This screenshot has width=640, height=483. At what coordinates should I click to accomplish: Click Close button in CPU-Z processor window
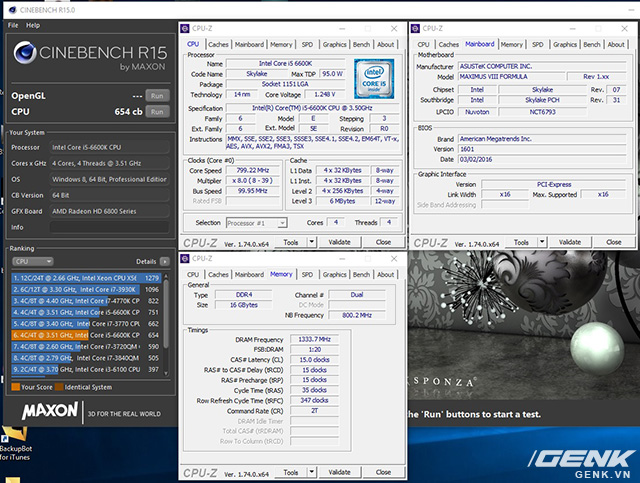pyautogui.click(x=384, y=242)
